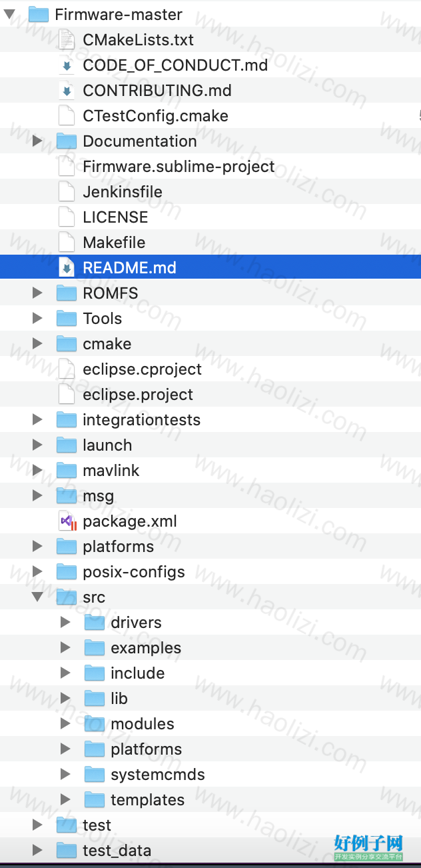421x868 pixels.
Task: Select the CTestConfig.cmake file name
Action: coord(155,116)
